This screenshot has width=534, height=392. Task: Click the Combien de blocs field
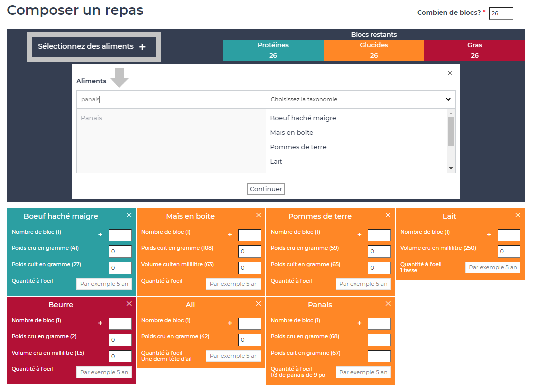click(x=501, y=14)
